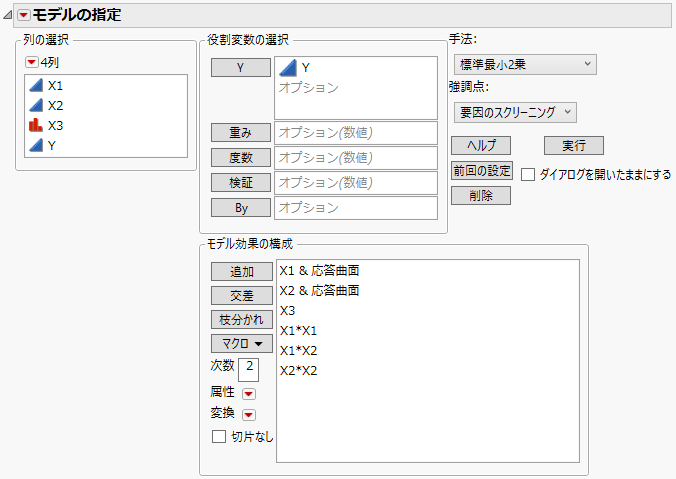This screenshot has height=479, width=676.
Task: Click the 枝分かれ button
Action: [x=242, y=319]
